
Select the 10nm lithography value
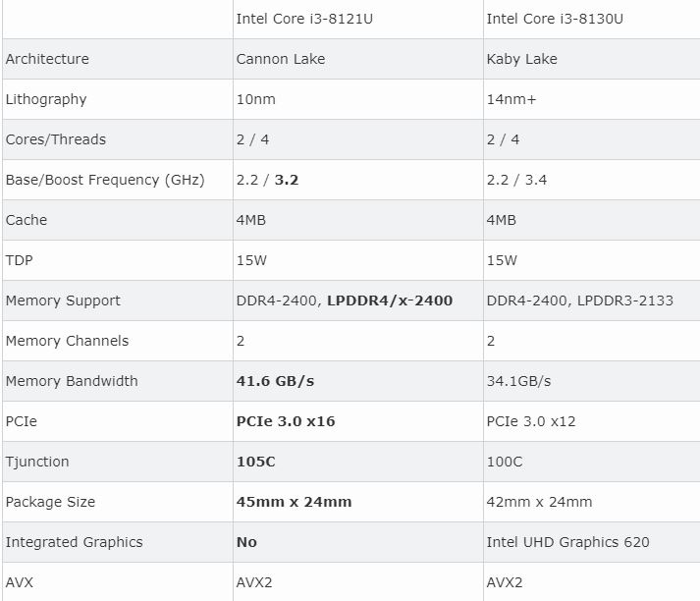[x=256, y=99]
